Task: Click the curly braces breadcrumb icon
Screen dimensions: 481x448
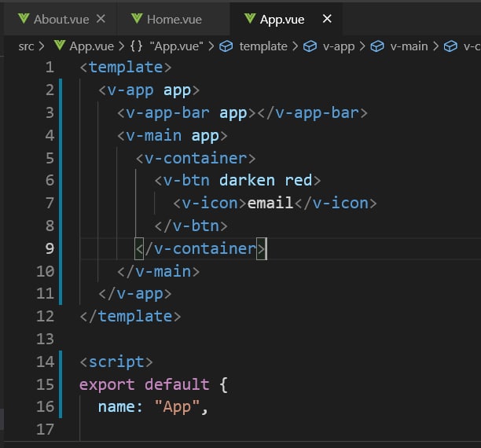Action: (x=136, y=46)
